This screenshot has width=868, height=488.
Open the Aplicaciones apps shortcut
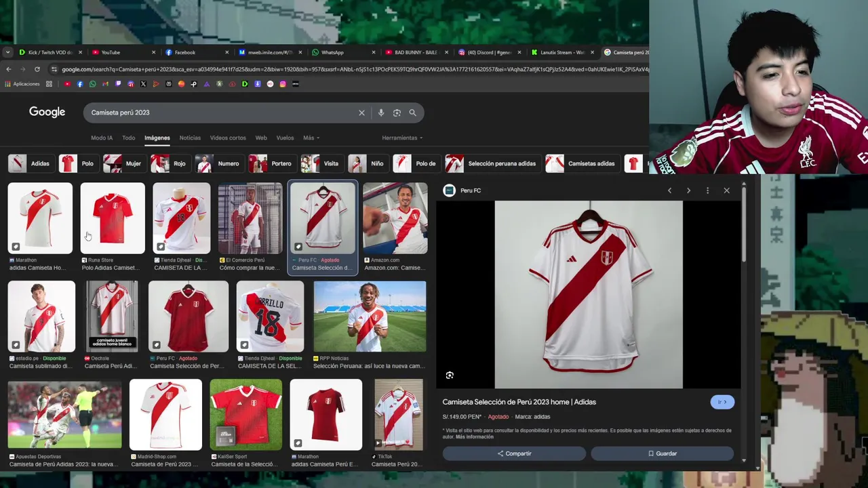pyautogui.click(x=22, y=84)
